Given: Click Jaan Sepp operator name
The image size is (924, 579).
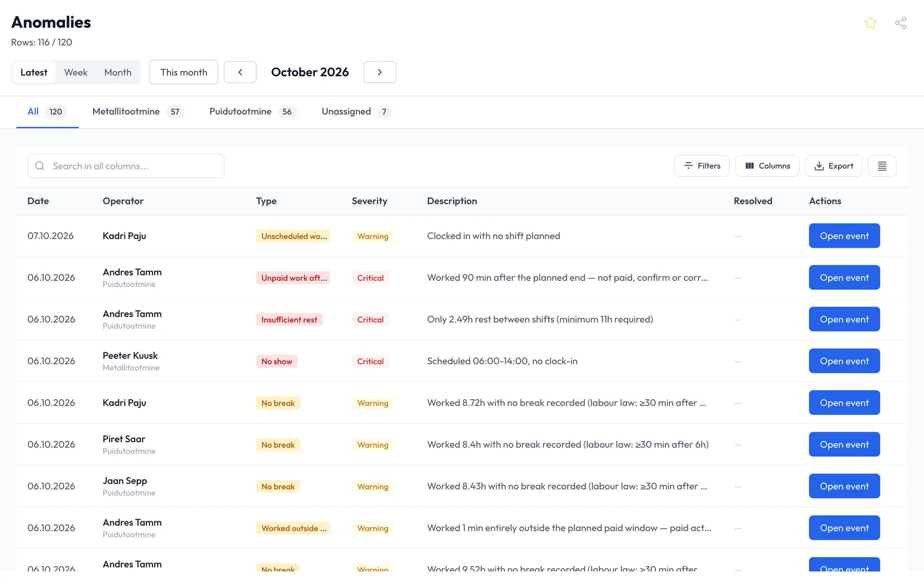Looking at the screenshot, I should pyautogui.click(x=125, y=481).
